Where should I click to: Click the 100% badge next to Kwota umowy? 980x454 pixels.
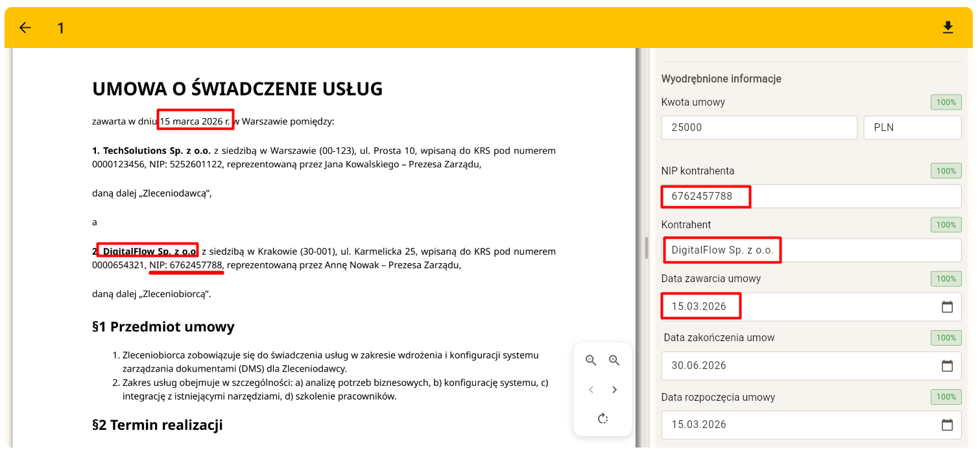pyautogui.click(x=946, y=102)
